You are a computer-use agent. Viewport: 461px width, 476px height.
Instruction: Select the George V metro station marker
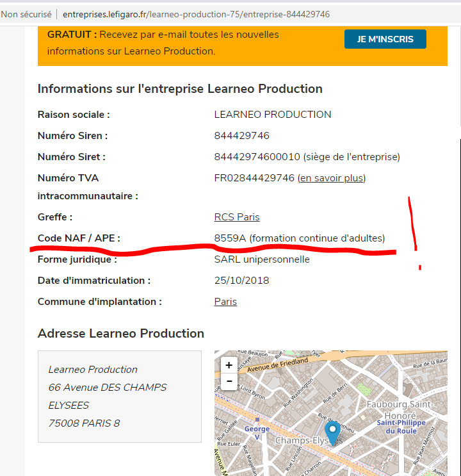[x=257, y=420]
